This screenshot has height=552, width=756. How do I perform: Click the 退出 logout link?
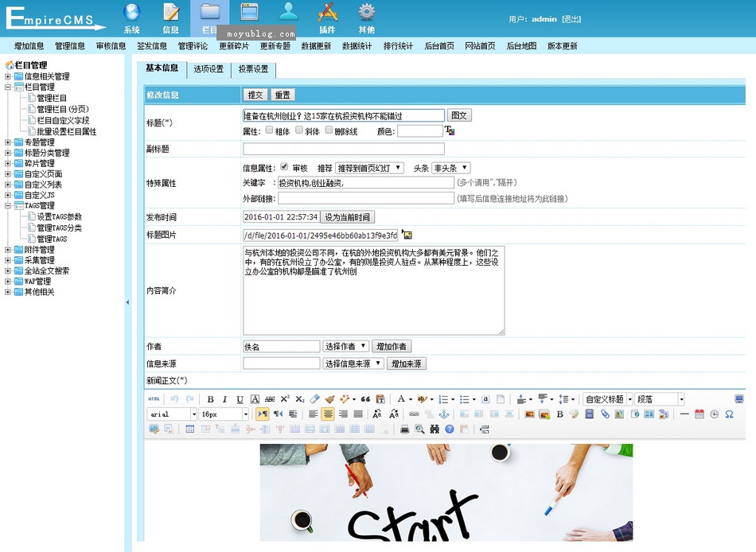tap(571, 19)
